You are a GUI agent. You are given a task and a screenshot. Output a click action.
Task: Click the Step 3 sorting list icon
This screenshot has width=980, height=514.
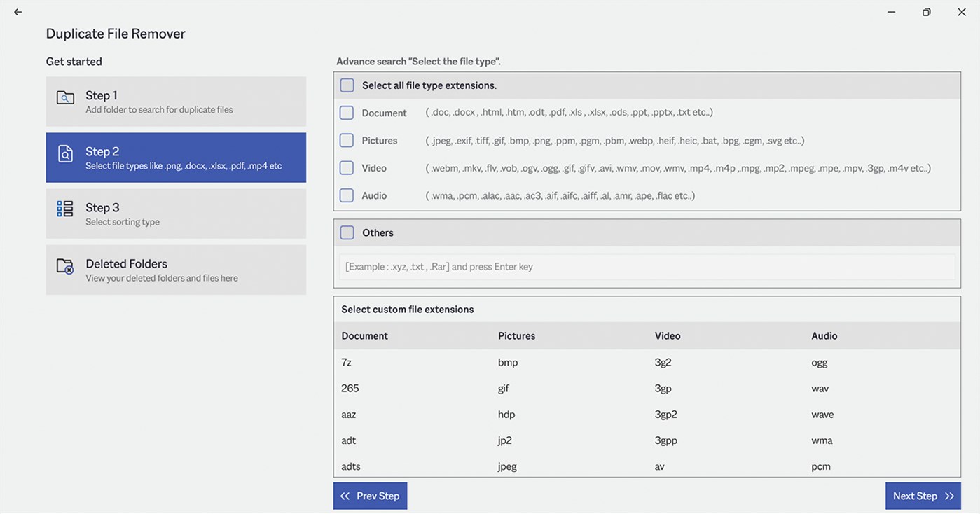[x=65, y=209]
